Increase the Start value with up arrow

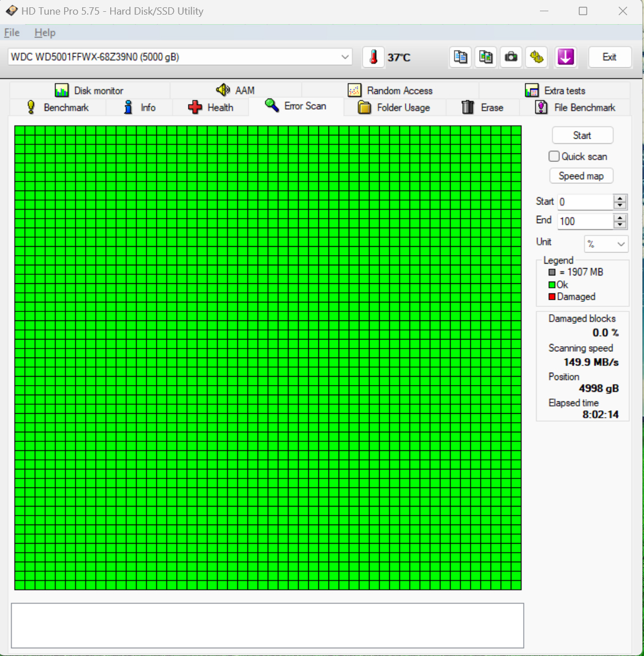[620, 198]
